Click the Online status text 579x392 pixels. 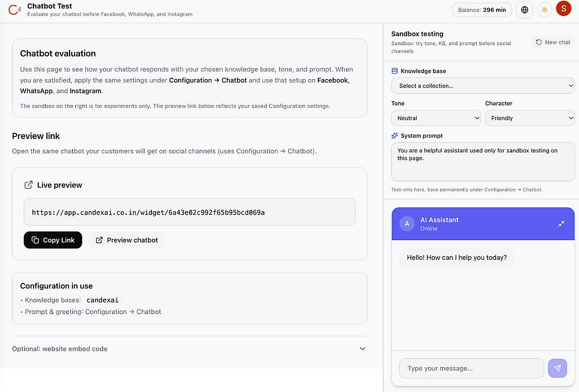coord(429,228)
